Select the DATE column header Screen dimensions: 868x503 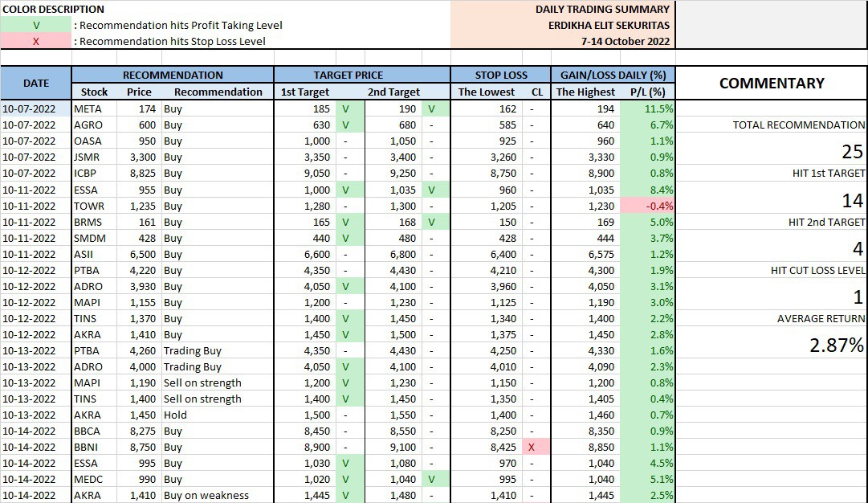point(36,83)
